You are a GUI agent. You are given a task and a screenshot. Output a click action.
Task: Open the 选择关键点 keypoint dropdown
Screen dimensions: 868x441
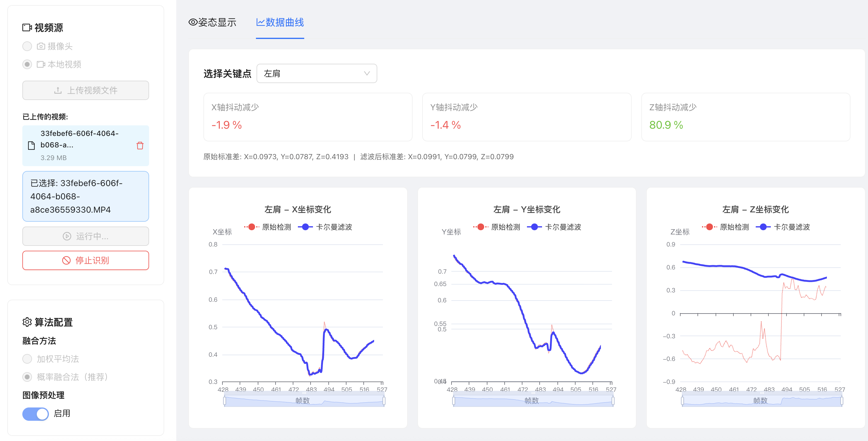(x=316, y=73)
